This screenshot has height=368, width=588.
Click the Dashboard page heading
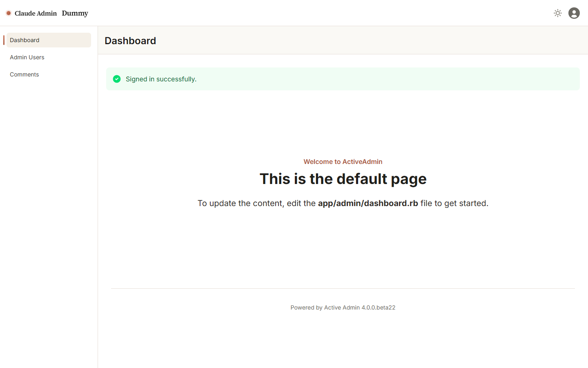tap(130, 40)
